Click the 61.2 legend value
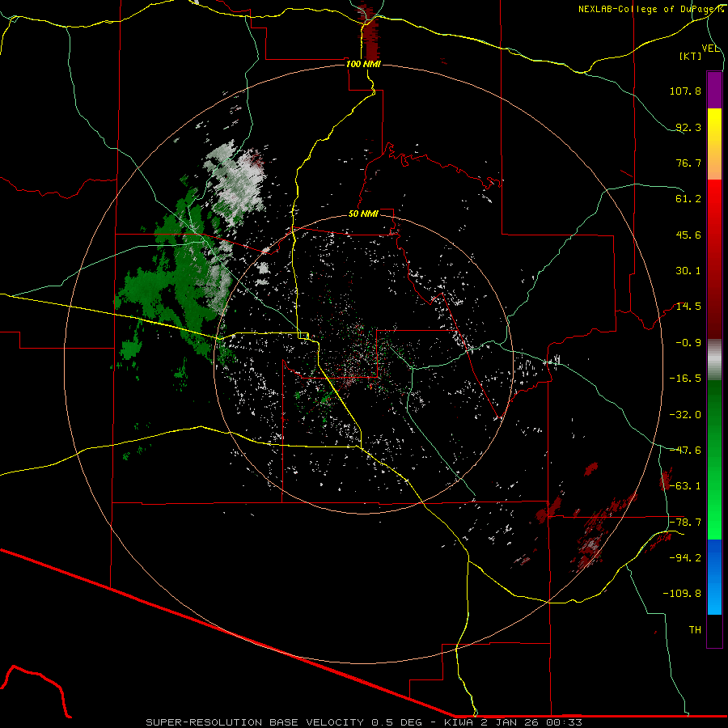The image size is (728, 728). [688, 199]
